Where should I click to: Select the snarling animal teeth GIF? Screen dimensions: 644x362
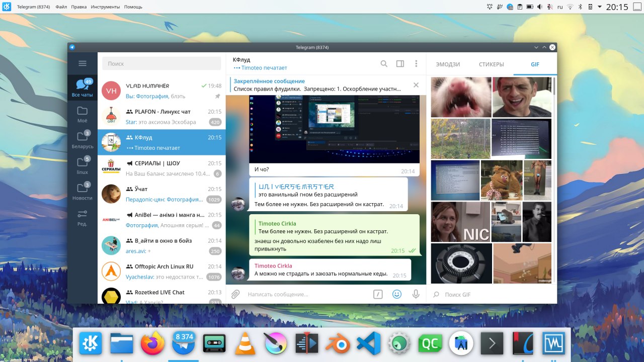[461, 97]
